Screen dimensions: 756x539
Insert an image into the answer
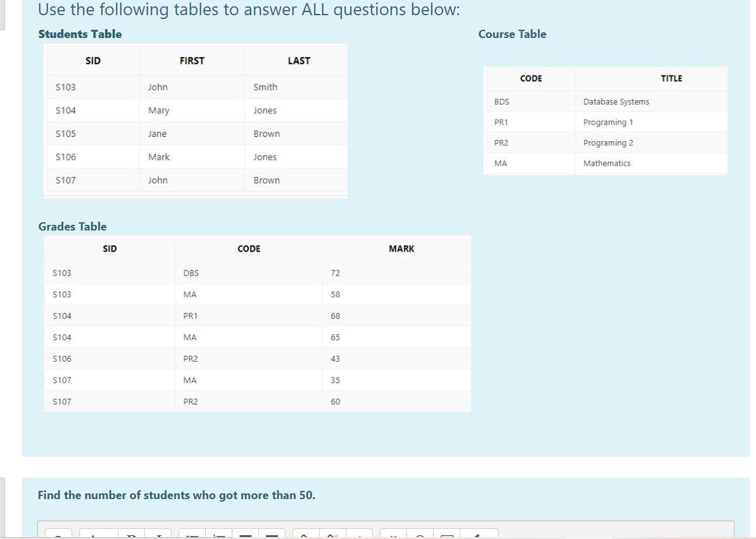click(394, 535)
